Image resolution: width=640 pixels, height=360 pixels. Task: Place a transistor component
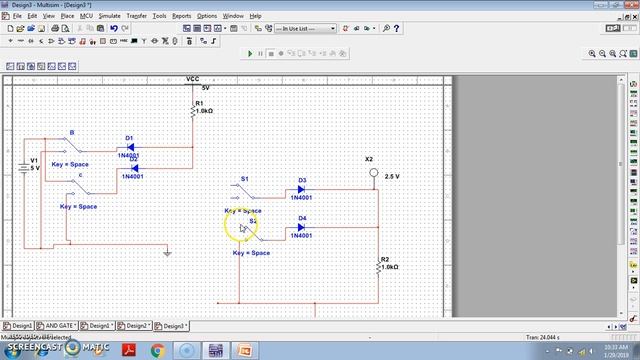[x=41, y=41]
